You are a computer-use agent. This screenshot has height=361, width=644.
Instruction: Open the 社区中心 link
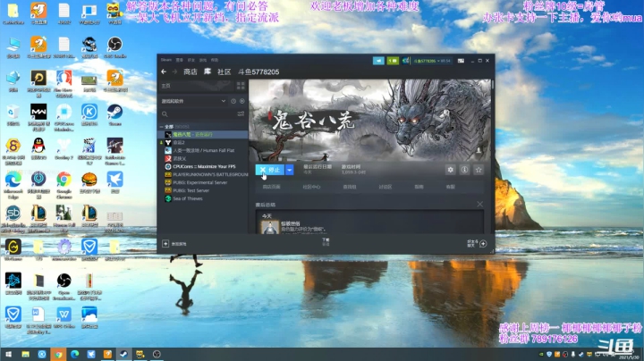[x=311, y=187]
